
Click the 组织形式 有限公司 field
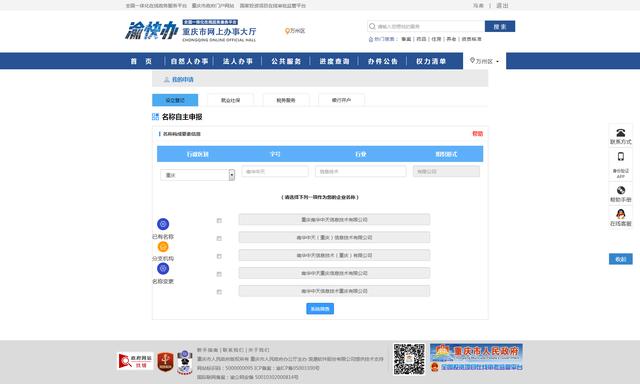pyautogui.click(x=446, y=171)
